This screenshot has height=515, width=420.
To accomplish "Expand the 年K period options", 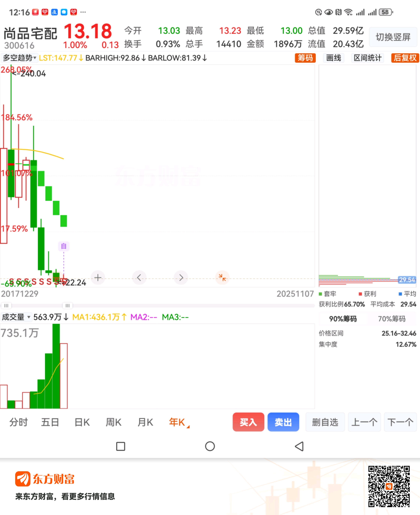I will pos(178,422).
